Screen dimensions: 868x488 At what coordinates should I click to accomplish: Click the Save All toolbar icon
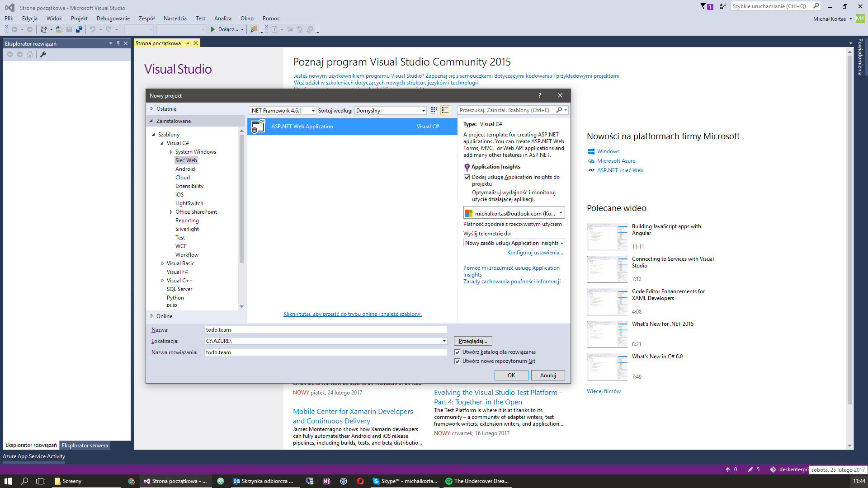point(79,29)
